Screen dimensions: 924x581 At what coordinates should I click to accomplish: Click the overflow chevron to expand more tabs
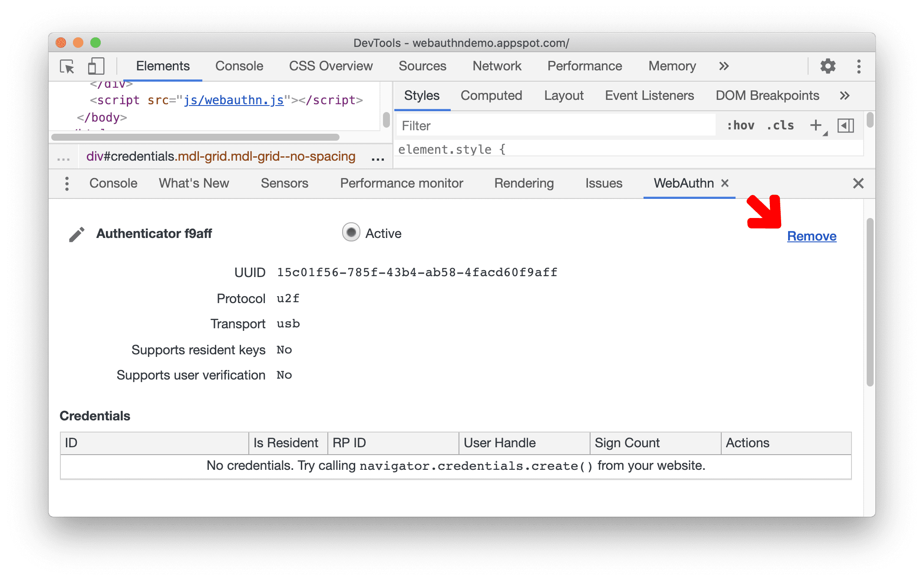(723, 66)
